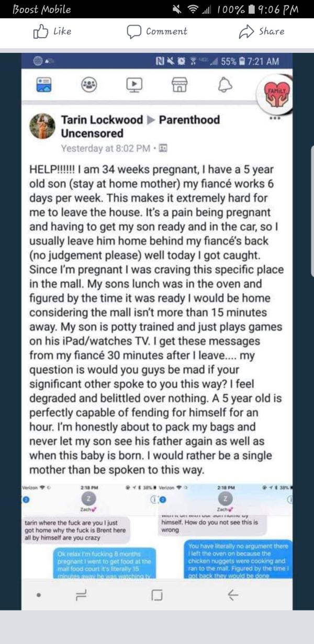Viewport: 314px width, 644px height.
Task: Open the Marketplace storefront icon
Action: coord(179,85)
